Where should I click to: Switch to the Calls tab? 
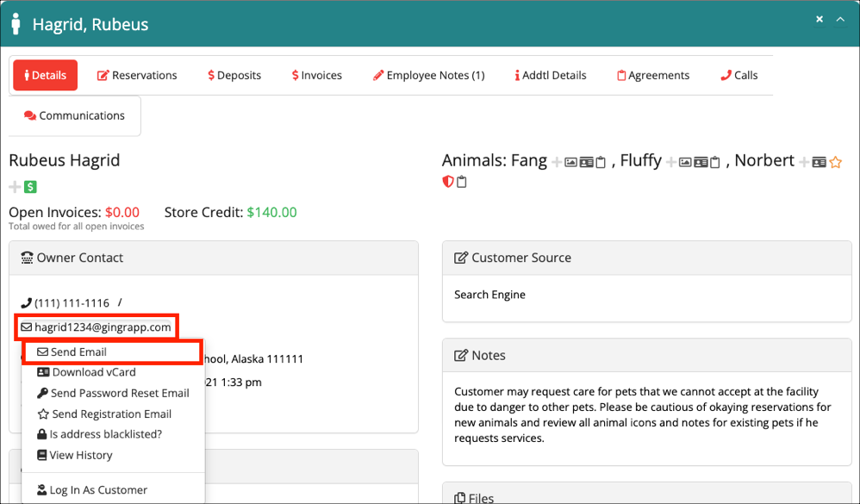click(738, 75)
